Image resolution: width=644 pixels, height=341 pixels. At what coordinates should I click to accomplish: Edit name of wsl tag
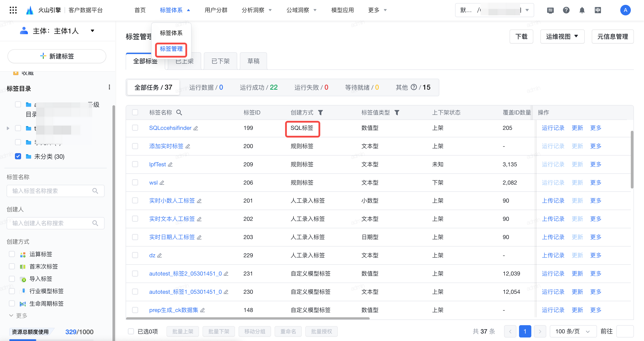[x=162, y=183]
